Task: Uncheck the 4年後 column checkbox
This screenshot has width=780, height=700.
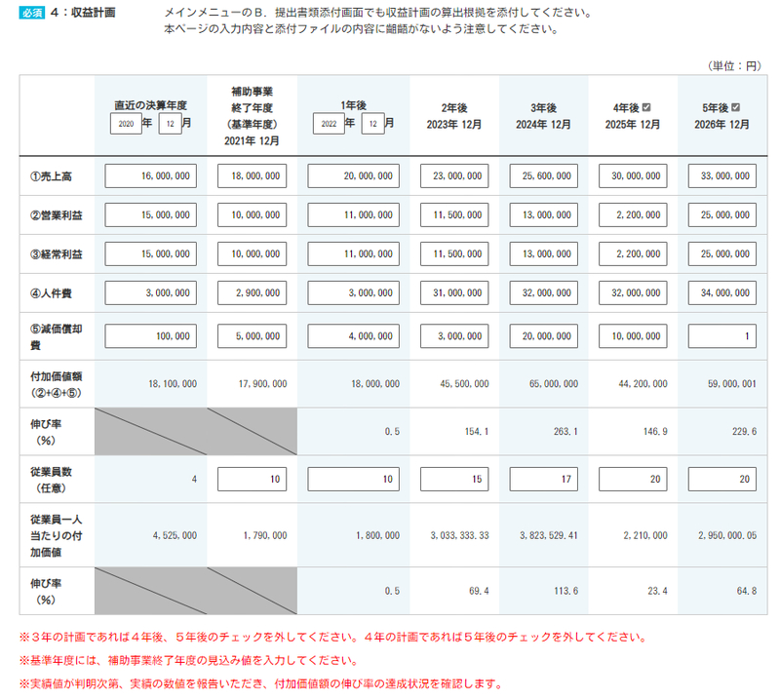Action: 646,107
